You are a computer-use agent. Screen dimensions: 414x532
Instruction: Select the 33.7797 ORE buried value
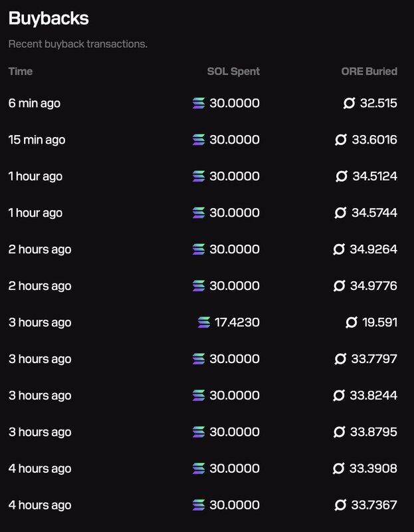tap(374, 359)
